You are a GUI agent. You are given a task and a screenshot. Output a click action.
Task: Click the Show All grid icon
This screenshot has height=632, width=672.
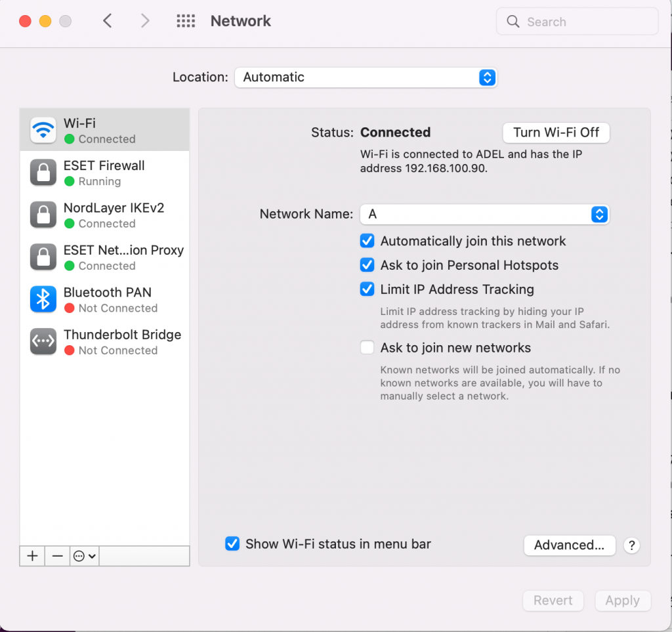(x=186, y=20)
